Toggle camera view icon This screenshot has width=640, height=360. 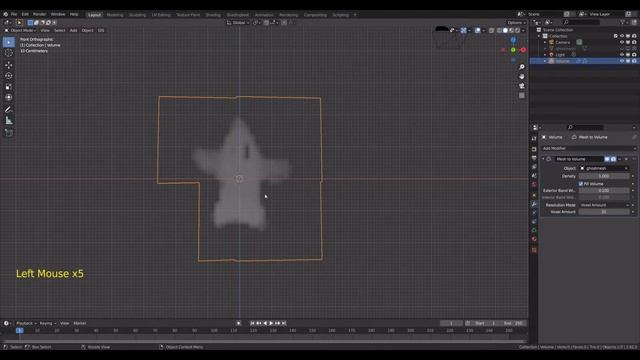[522, 86]
